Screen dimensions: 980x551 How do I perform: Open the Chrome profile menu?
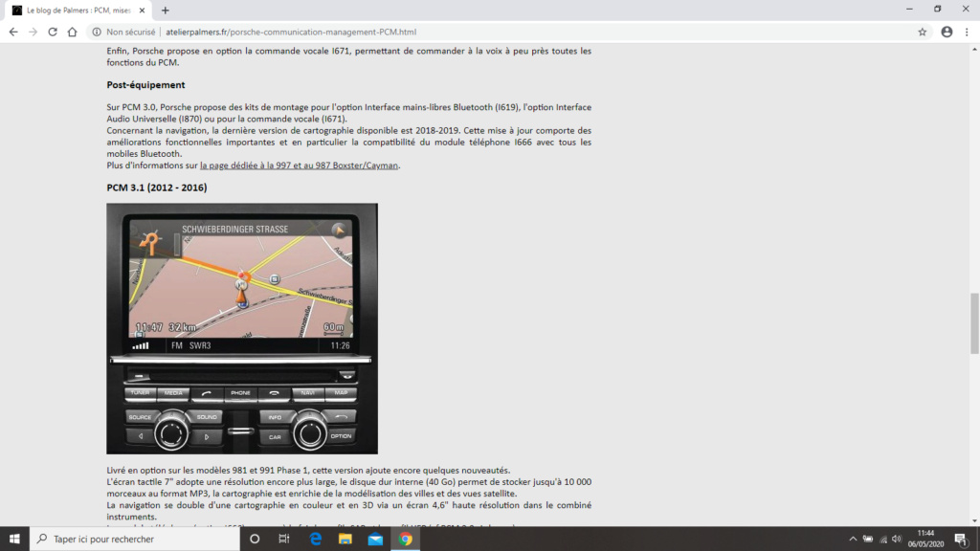coord(947,32)
